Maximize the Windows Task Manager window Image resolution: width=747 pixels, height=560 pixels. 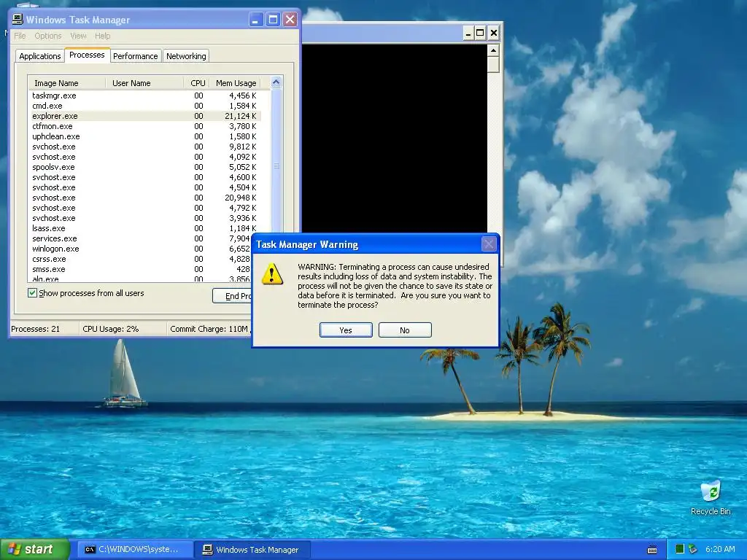[273, 20]
